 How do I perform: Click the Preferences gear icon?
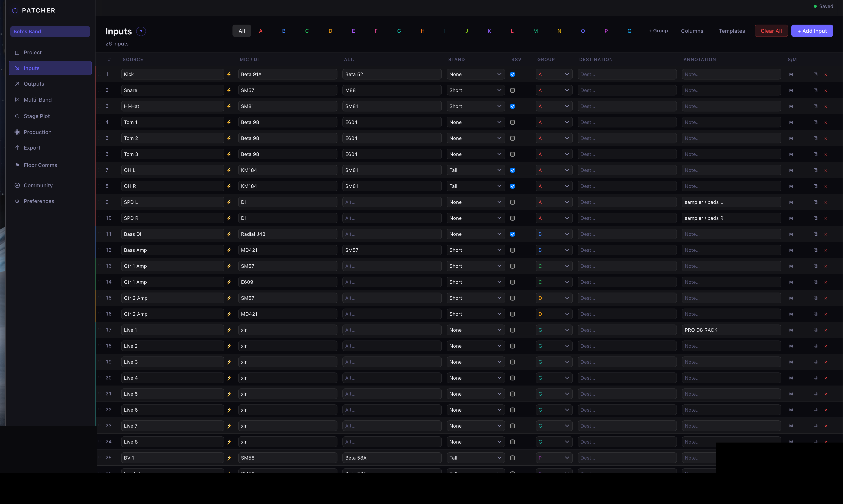click(x=17, y=201)
